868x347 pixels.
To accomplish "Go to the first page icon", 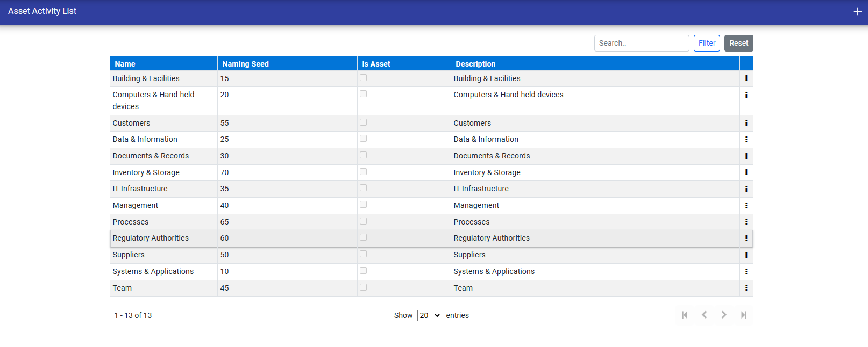I will 685,315.
